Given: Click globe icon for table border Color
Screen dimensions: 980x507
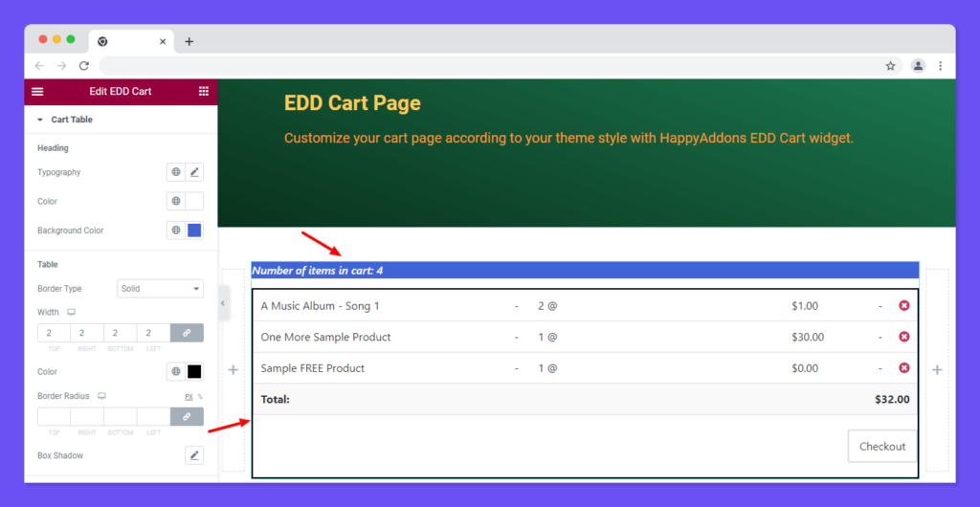Looking at the screenshot, I should point(176,371).
